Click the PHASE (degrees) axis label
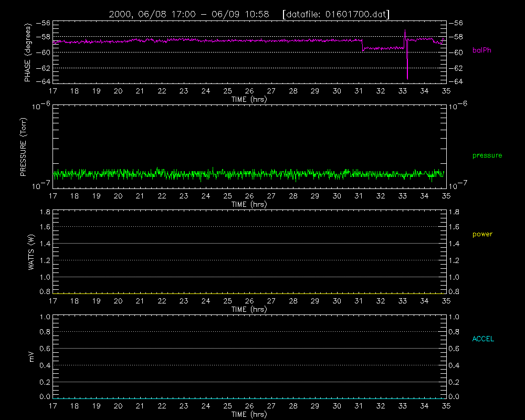The image size is (525, 420). [x=27, y=52]
